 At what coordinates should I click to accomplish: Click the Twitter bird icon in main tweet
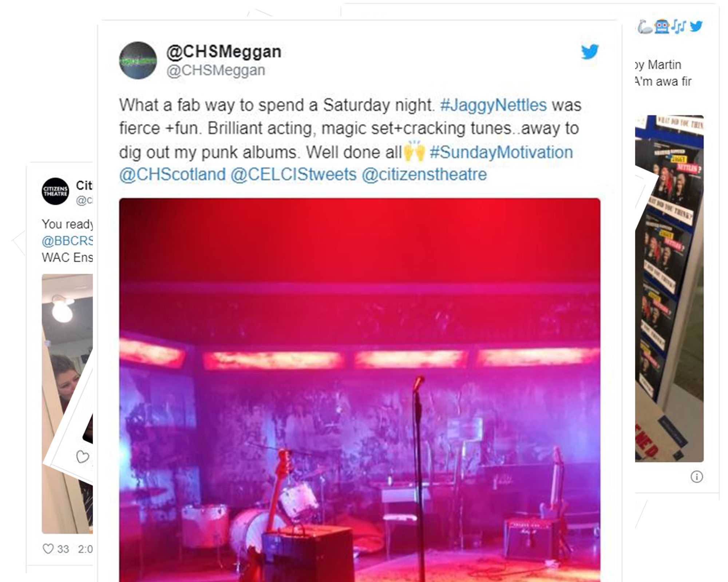click(589, 52)
